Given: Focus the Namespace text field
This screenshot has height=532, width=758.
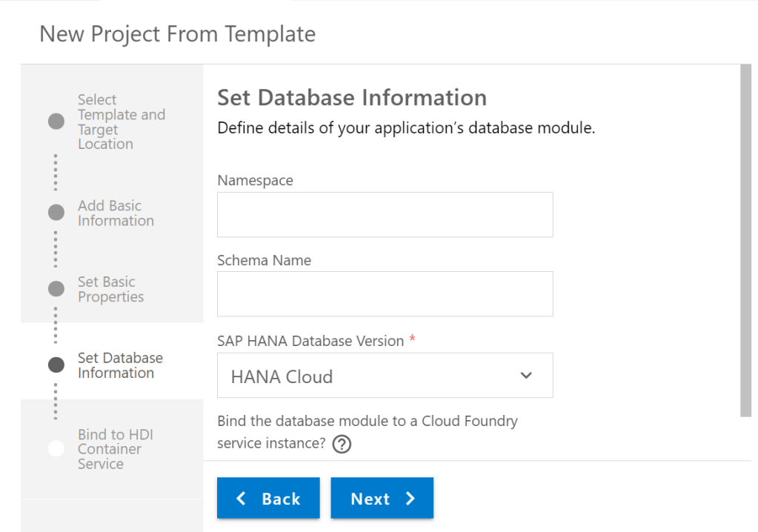Looking at the screenshot, I should 385,215.
